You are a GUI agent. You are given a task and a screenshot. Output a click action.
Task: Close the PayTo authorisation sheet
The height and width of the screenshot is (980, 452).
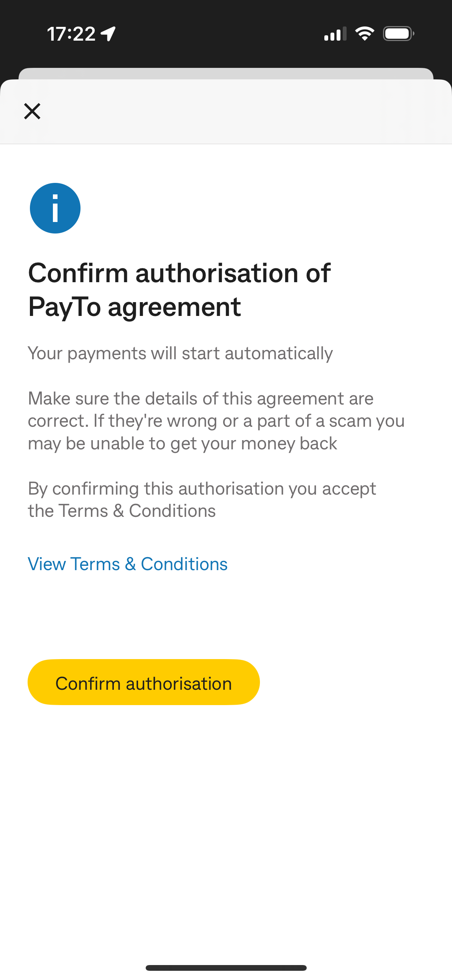[x=32, y=111]
